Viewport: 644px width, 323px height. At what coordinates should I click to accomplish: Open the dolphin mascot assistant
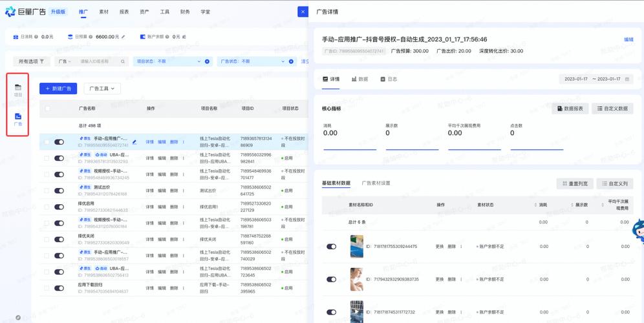tap(638, 230)
